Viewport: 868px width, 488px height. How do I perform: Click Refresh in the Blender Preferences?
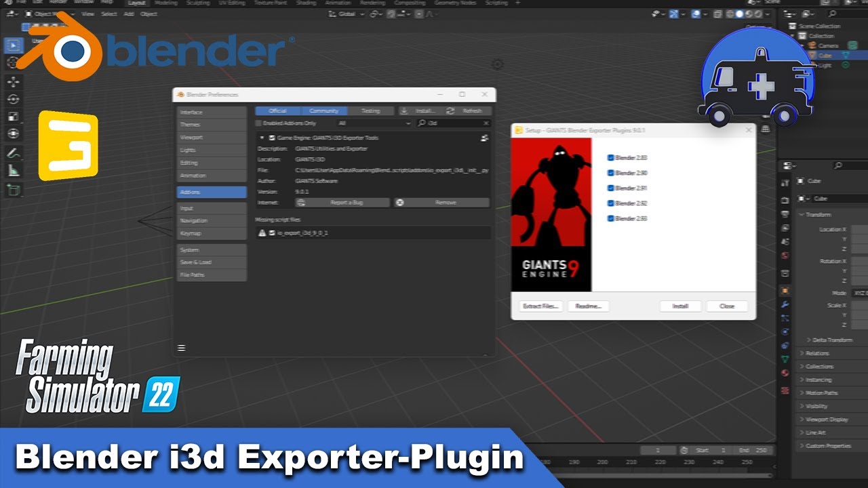[468, 110]
